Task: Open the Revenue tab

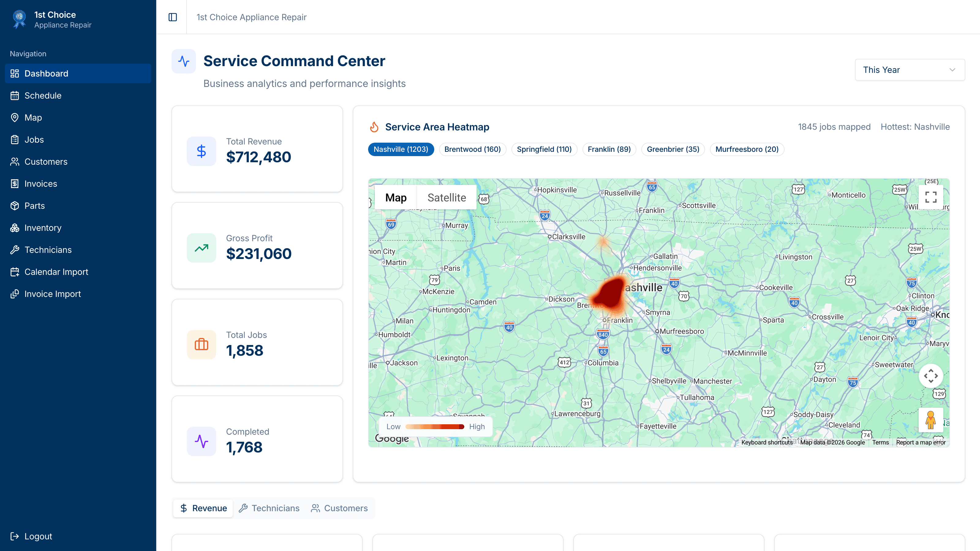Action: 203,508
